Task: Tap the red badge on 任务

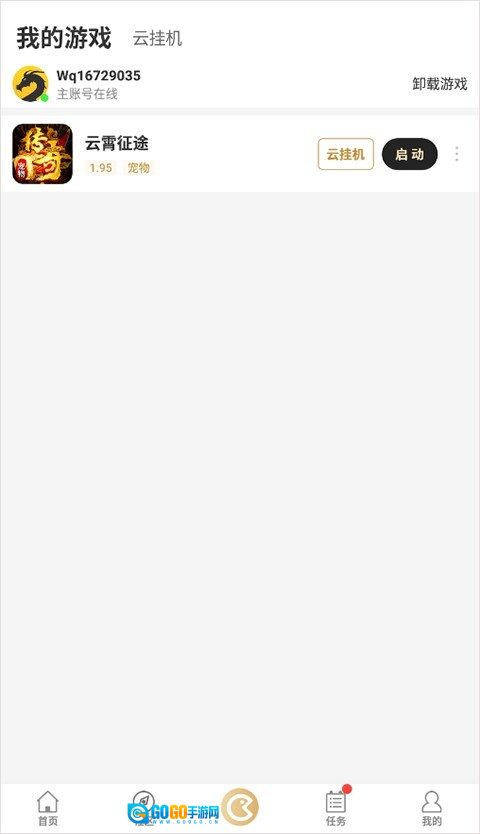Action: pyautogui.click(x=347, y=789)
